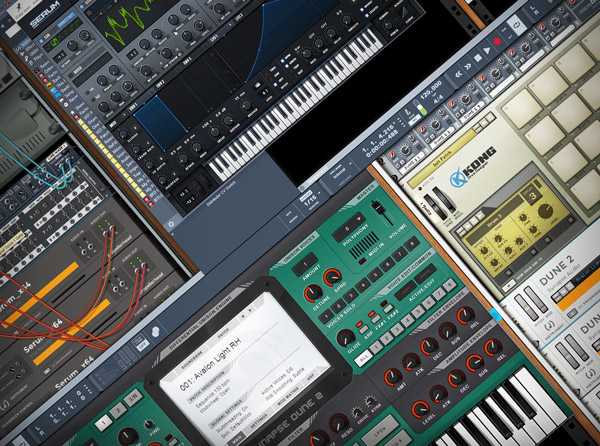Click the Filter Envelope REL knob
This screenshot has height=446, width=600.
coord(466,315)
